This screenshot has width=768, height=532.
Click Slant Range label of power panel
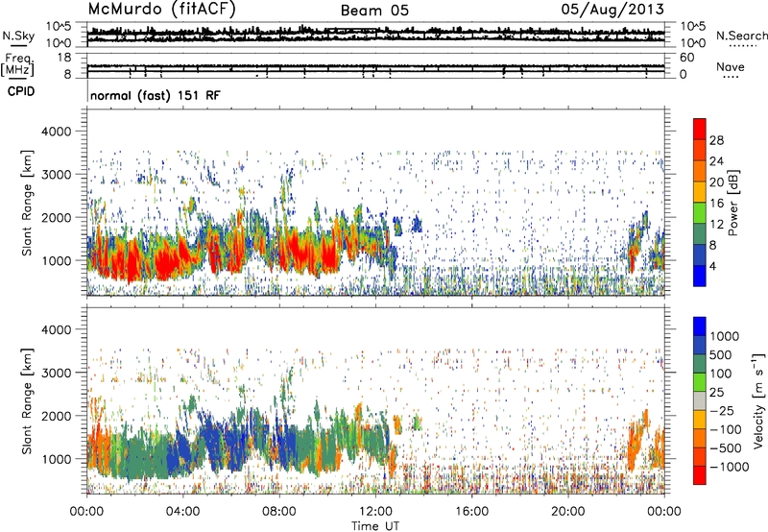27,203
